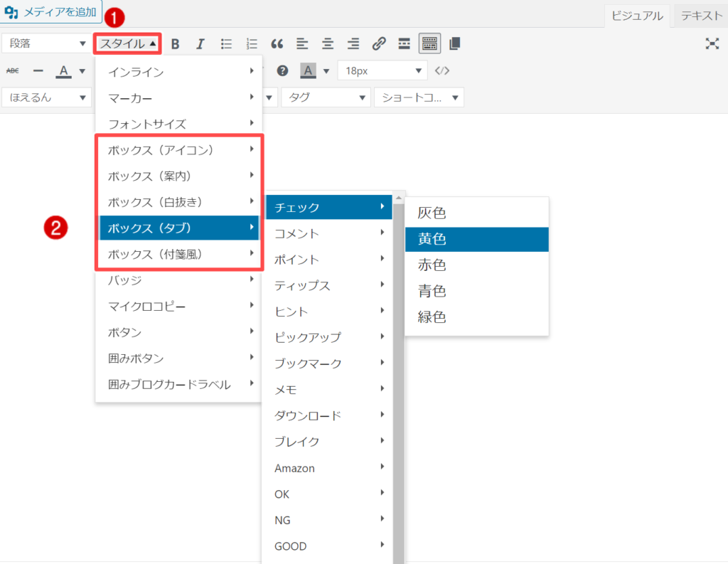728x564 pixels.
Task: Insert or edit a link
Action: 379,43
